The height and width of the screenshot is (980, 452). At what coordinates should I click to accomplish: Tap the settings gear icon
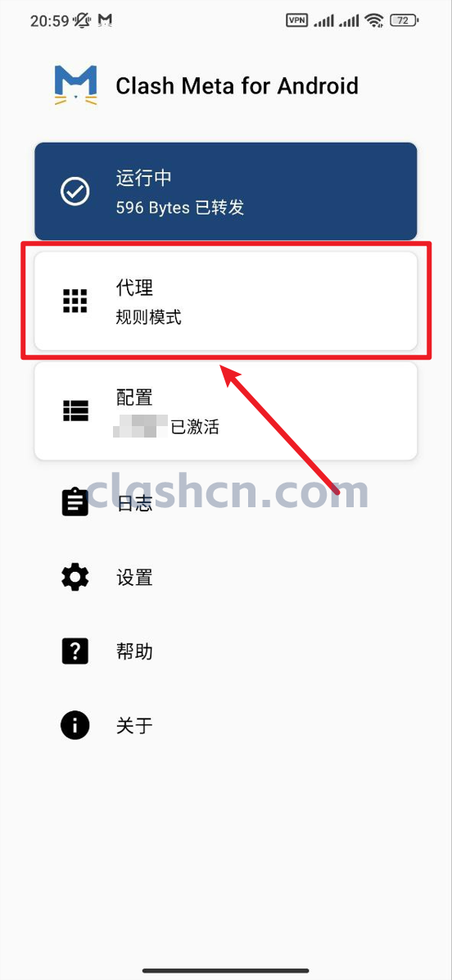[x=75, y=578]
